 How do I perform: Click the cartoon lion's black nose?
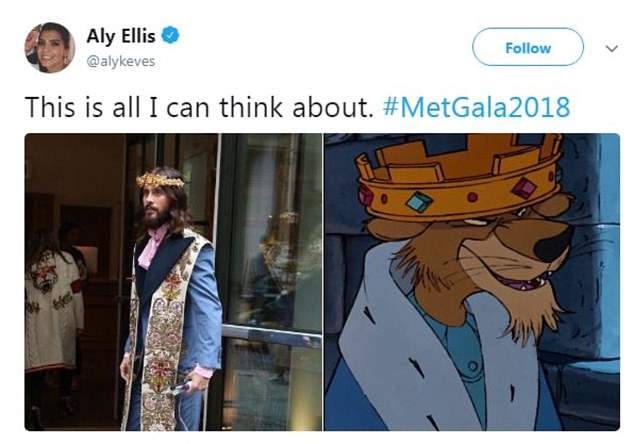click(551, 243)
